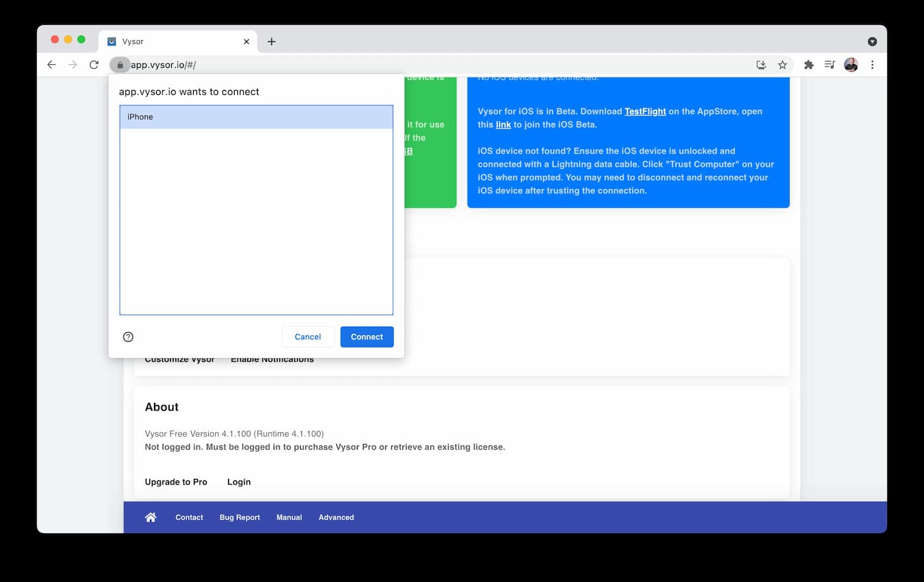The image size is (924, 582).
Task: Click the site info lock icon
Action: coord(120,65)
